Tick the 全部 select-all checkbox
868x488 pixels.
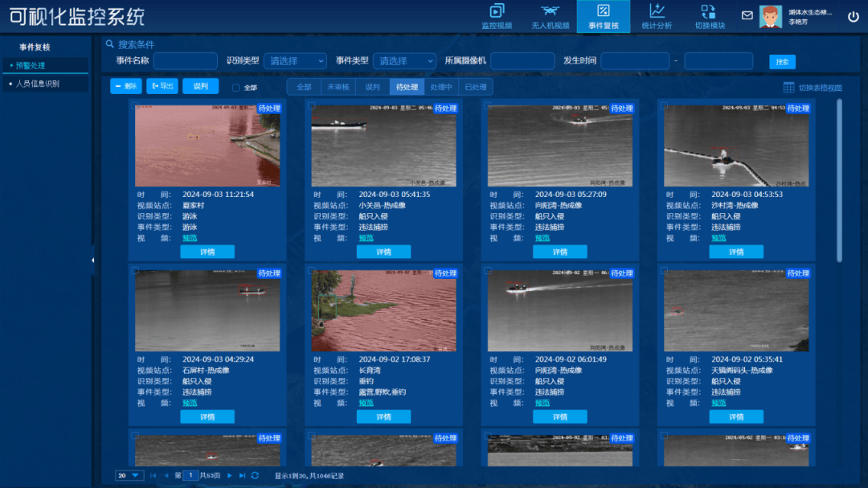235,88
